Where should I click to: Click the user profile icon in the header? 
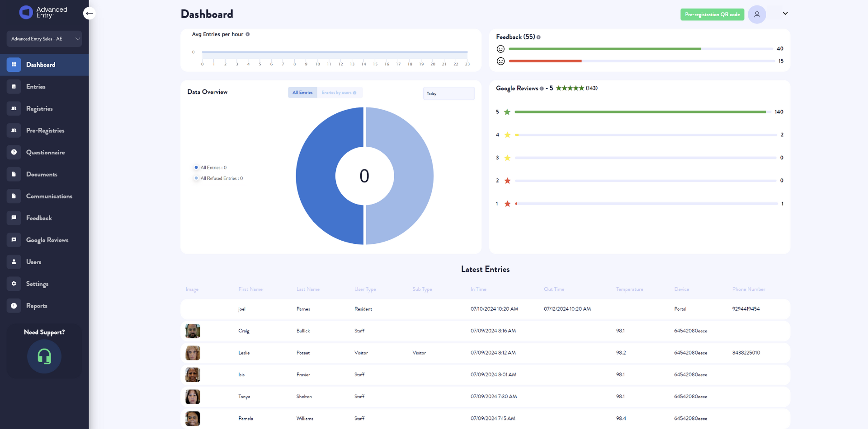pyautogui.click(x=757, y=14)
